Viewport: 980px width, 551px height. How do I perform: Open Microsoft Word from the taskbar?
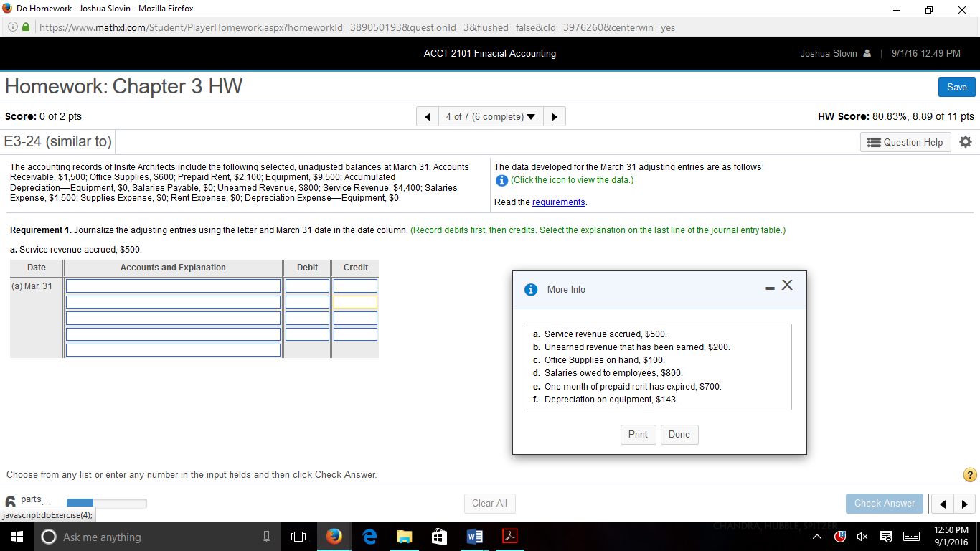pyautogui.click(x=474, y=536)
